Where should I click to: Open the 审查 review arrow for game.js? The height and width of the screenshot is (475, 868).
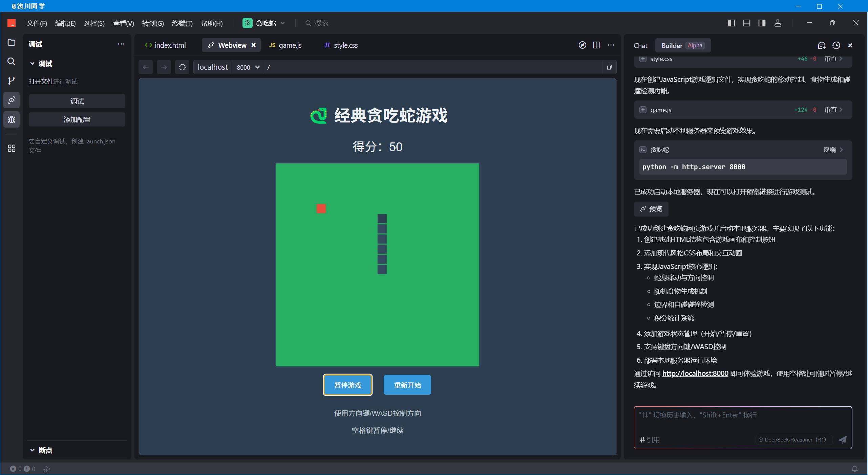(833, 110)
